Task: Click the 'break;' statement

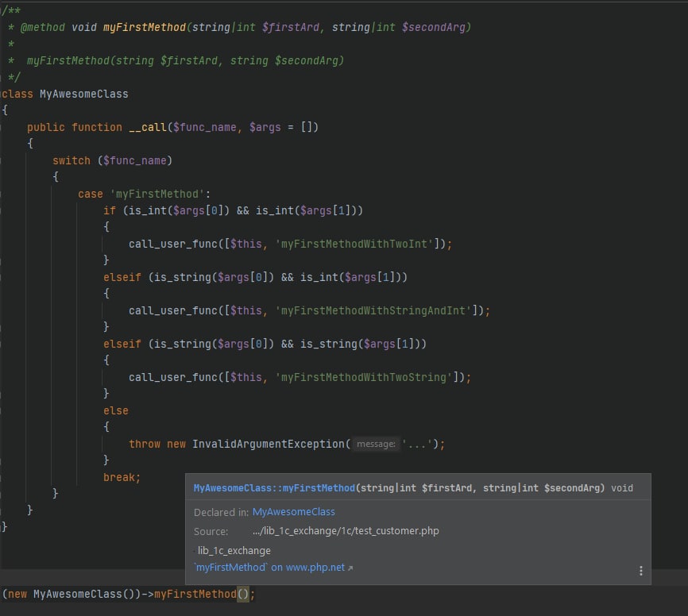Action: [x=122, y=477]
